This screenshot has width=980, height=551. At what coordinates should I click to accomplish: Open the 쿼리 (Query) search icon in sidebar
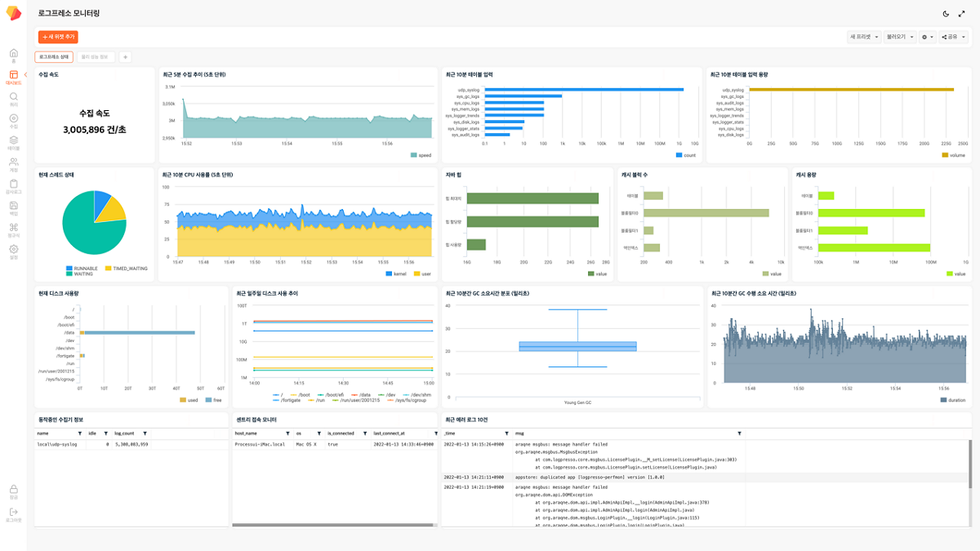(x=14, y=97)
